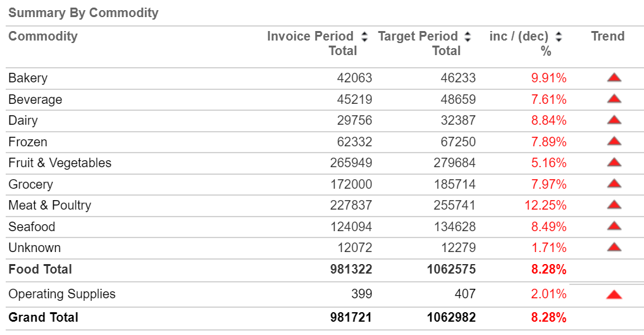Sort by Invoice Period Total column
The width and height of the screenshot is (644, 335).
point(364,37)
